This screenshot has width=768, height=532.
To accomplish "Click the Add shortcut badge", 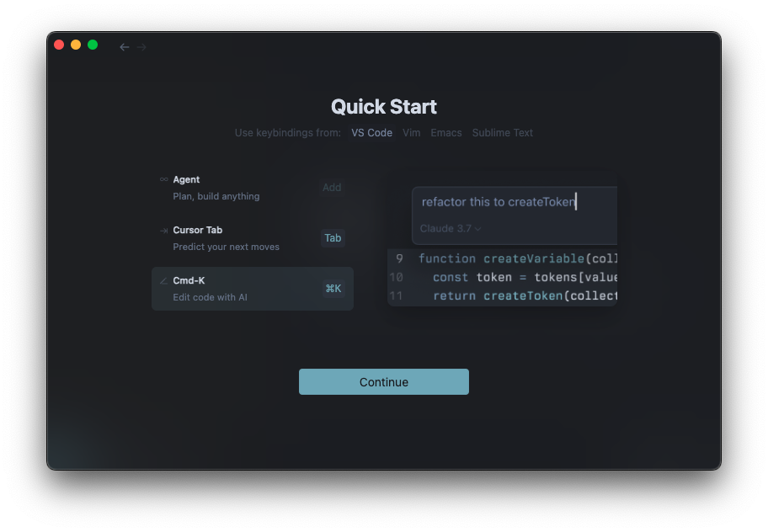I will [x=332, y=188].
